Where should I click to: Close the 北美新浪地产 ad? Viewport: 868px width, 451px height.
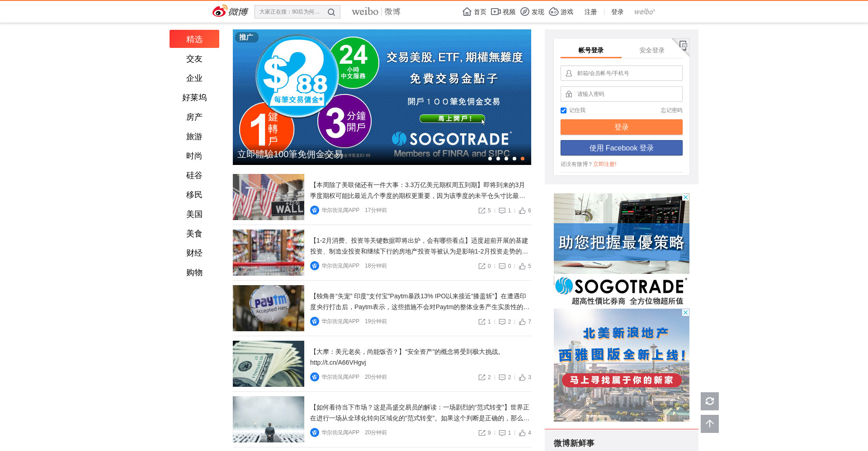(x=686, y=312)
